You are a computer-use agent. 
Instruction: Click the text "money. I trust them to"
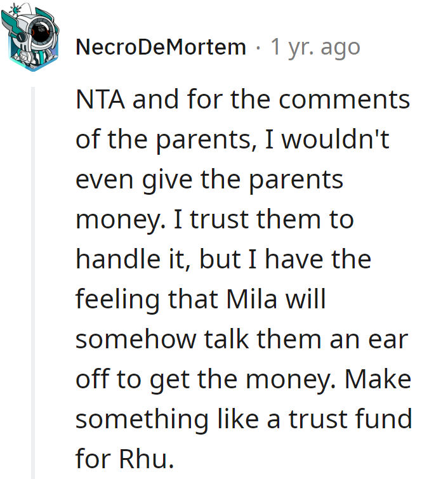click(214, 220)
